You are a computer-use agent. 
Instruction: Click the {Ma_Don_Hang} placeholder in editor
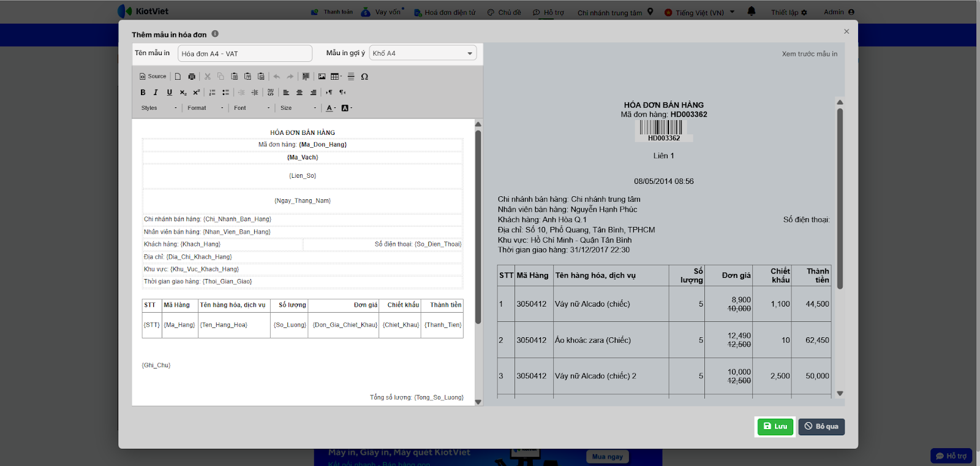tap(323, 145)
